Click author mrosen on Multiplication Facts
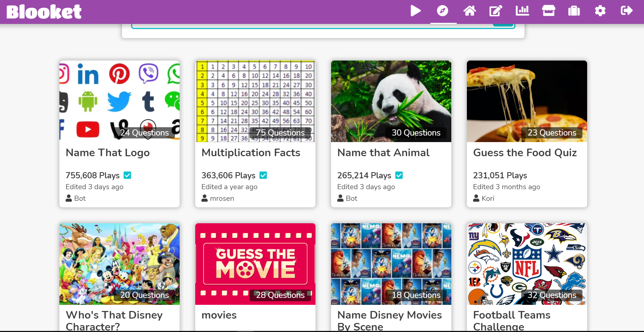 [222, 198]
